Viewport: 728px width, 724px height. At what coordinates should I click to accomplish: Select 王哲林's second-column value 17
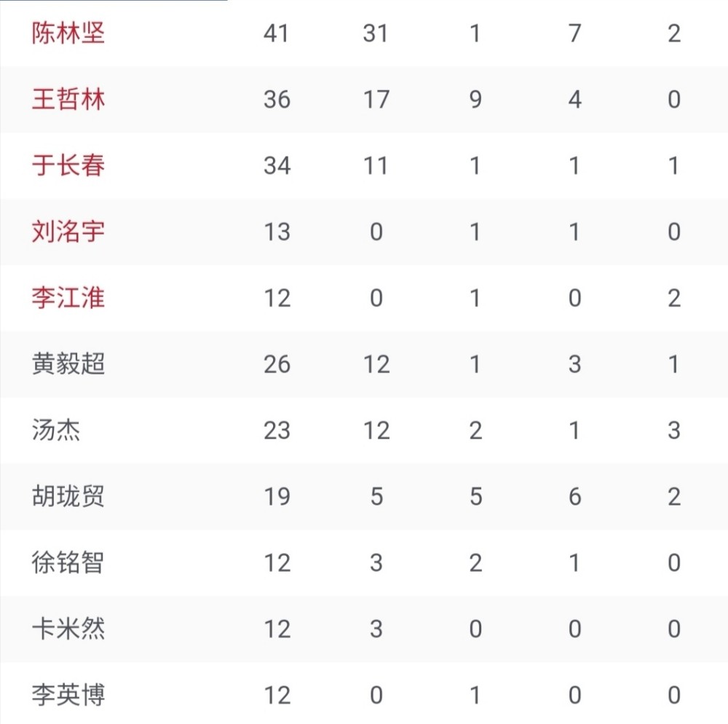point(376,99)
